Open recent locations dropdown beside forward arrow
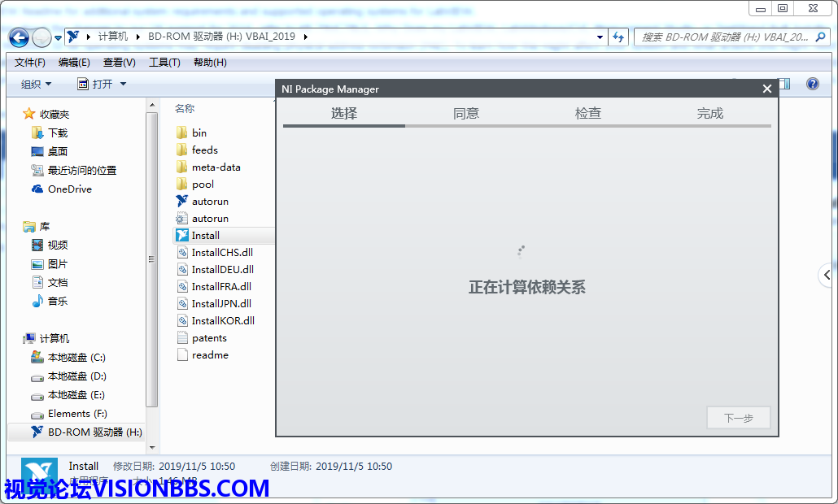The height and width of the screenshot is (504, 838). click(x=59, y=38)
